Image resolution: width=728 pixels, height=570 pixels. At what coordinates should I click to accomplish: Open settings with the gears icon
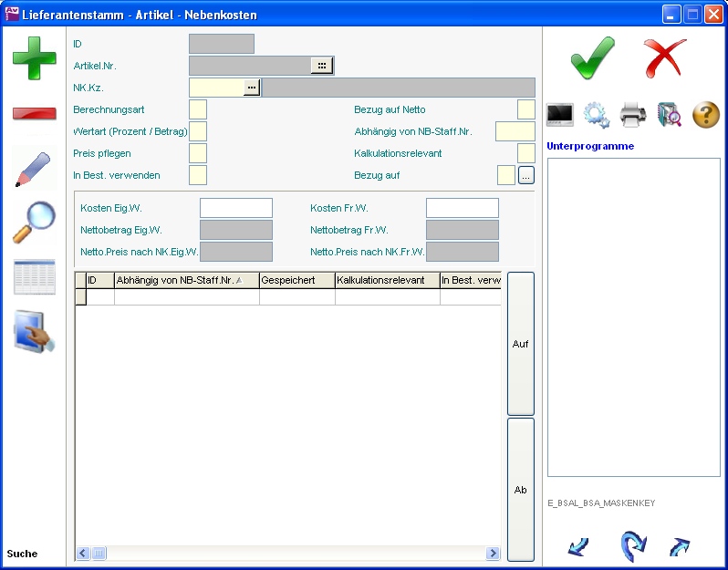pyautogui.click(x=597, y=115)
